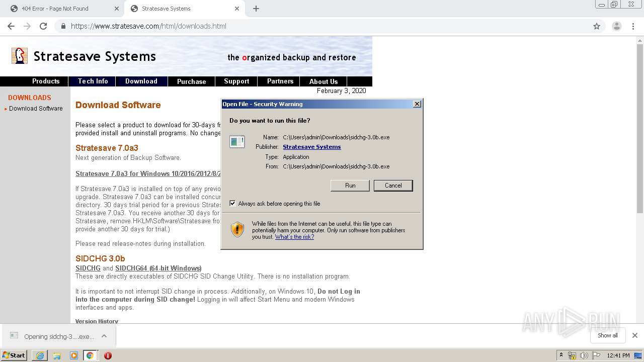Go back with the browser back arrow
644x362 pixels.
(x=11, y=26)
